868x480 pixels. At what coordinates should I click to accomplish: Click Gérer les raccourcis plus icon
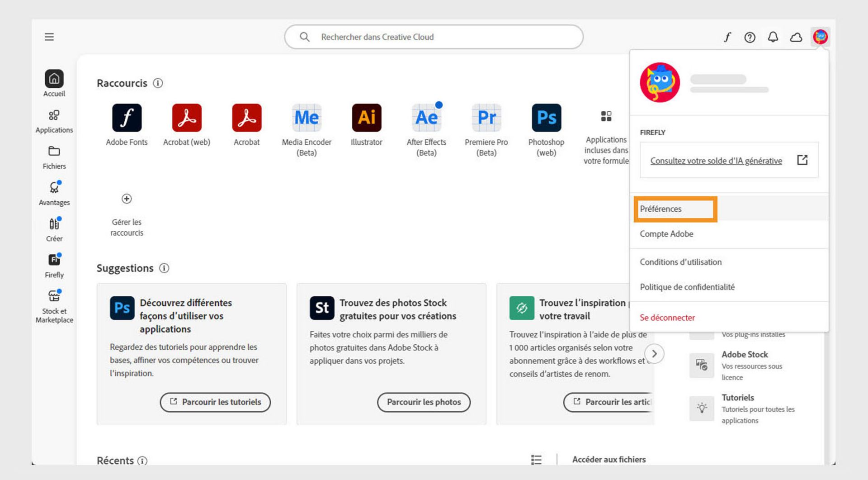127,199
